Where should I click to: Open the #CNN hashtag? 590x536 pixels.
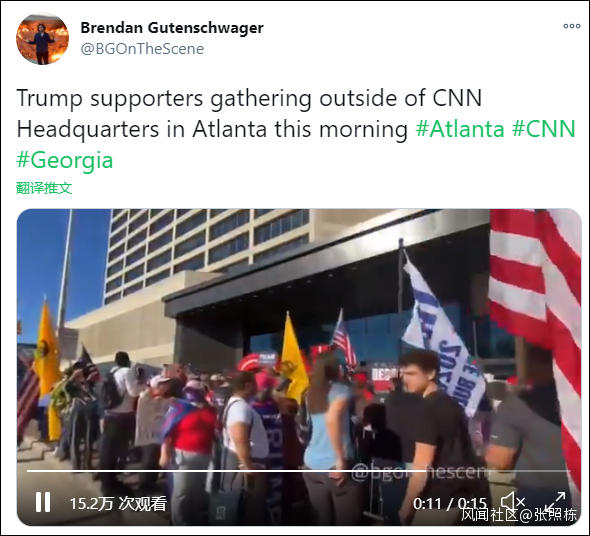point(544,129)
